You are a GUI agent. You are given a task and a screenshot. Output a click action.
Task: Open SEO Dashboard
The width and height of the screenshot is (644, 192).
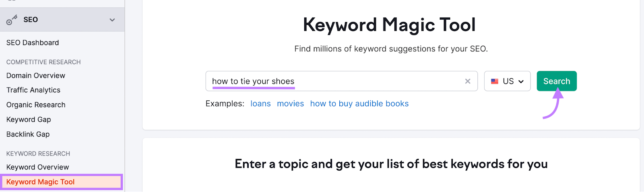point(33,43)
